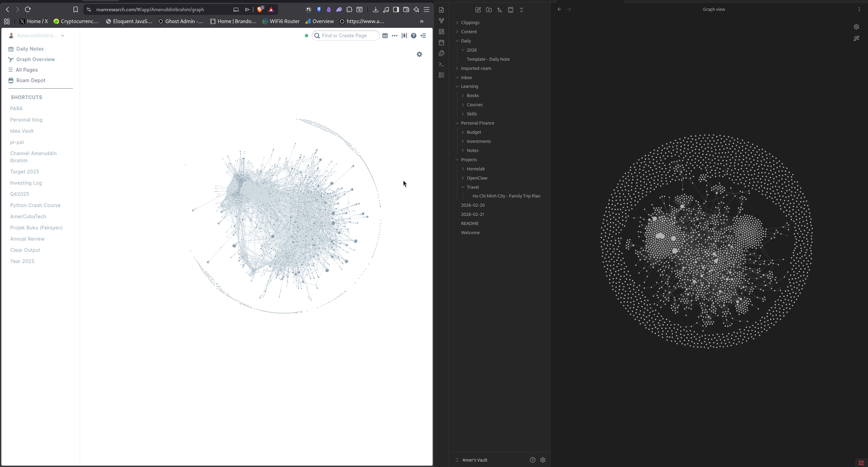The width and height of the screenshot is (868, 467).
Task: Create a new folder in the vault
Action: click(489, 10)
